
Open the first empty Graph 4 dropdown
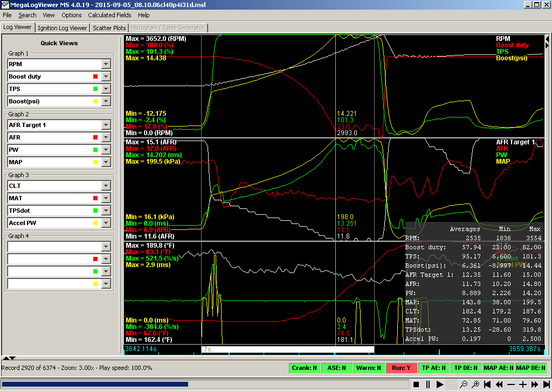tap(106, 246)
